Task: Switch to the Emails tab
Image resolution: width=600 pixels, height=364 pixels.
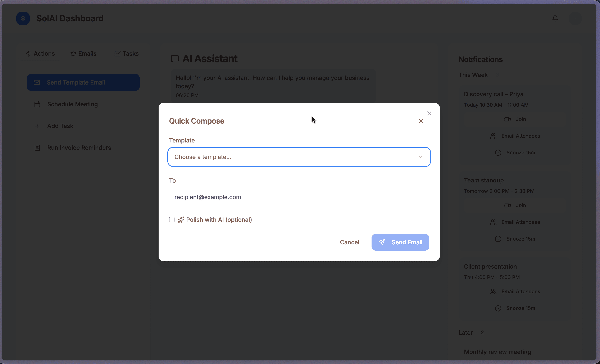Action: pos(83,54)
